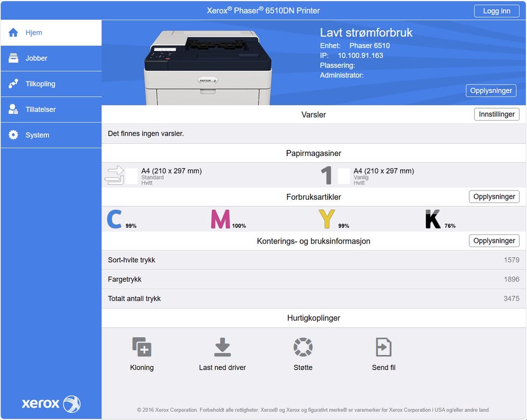Click the Fargetrykk row label
This screenshot has height=420, width=527.
point(125,279)
